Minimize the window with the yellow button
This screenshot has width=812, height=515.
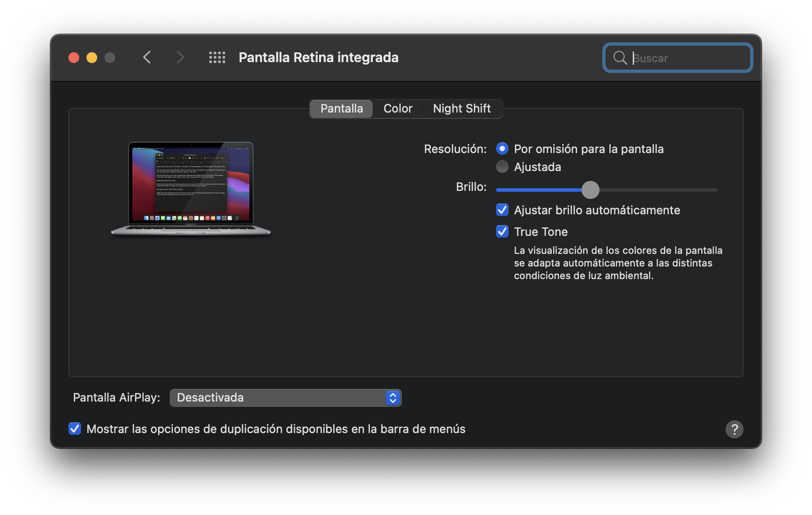point(92,58)
